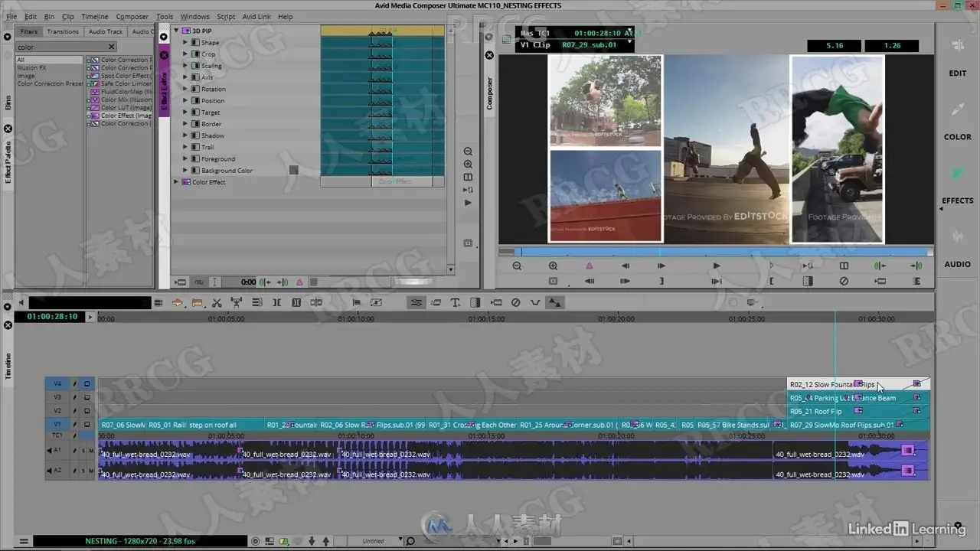
Task: Expand the Color Effect group
Action: tap(176, 182)
